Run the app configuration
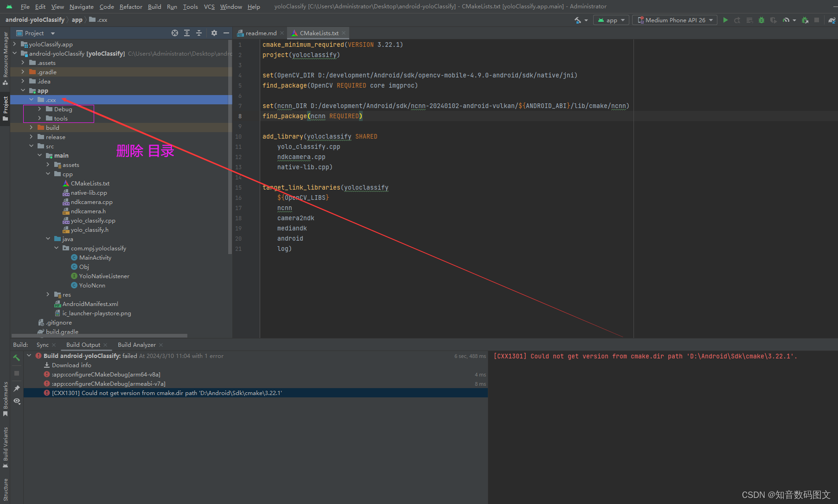838x504 pixels. coord(725,20)
